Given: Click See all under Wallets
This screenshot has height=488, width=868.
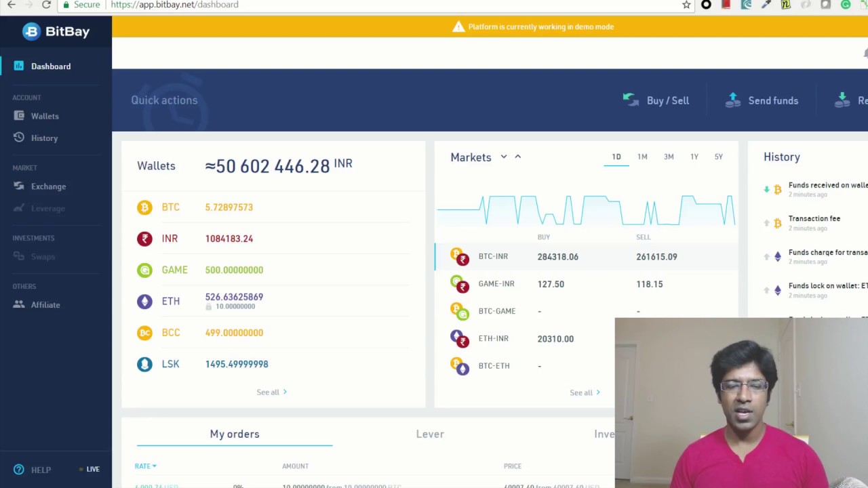Looking at the screenshot, I should tap(271, 392).
